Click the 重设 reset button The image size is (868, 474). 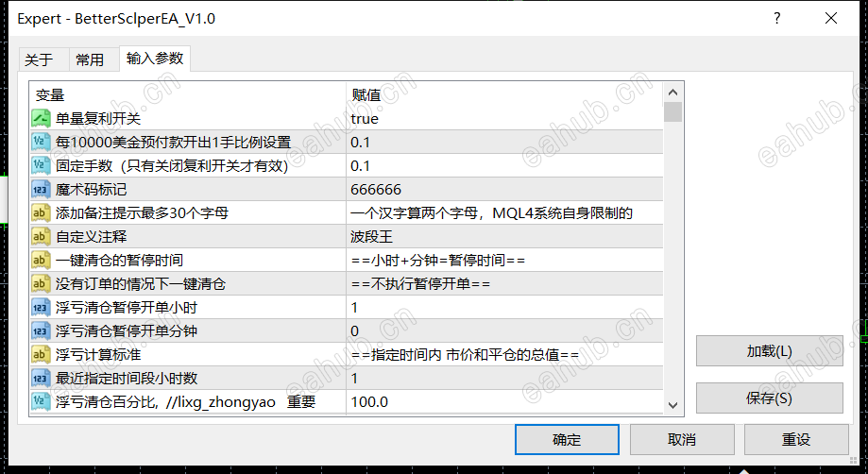(x=796, y=440)
